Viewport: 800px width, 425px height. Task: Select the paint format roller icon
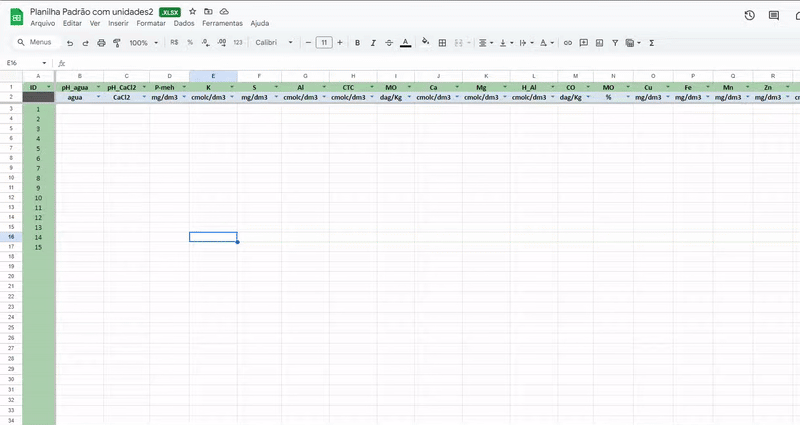[117, 43]
